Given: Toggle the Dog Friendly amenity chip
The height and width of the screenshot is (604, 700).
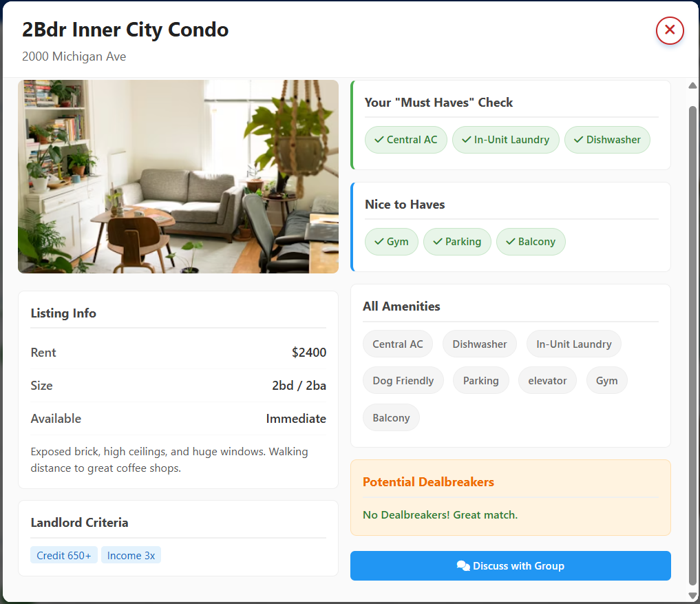Looking at the screenshot, I should click(x=403, y=379).
